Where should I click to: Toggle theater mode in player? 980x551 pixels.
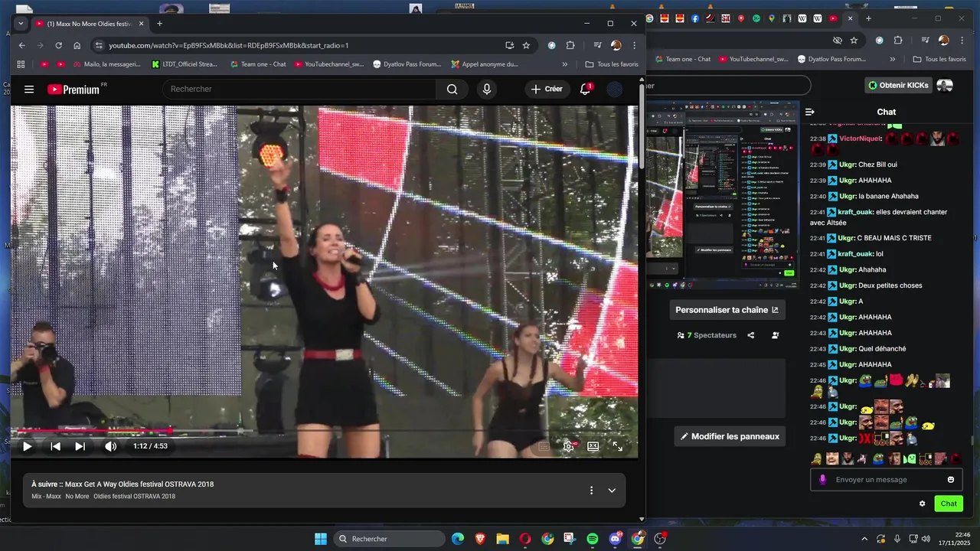click(x=593, y=446)
